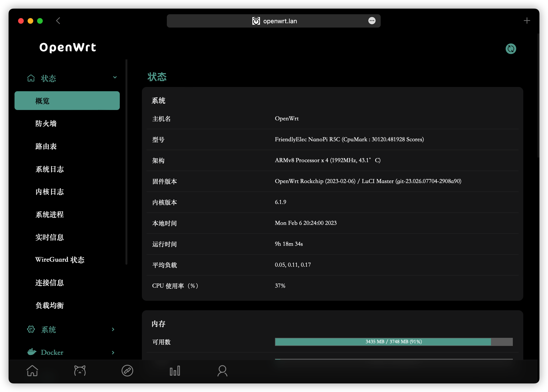Open the WireGuard 状态 page

tap(60, 260)
